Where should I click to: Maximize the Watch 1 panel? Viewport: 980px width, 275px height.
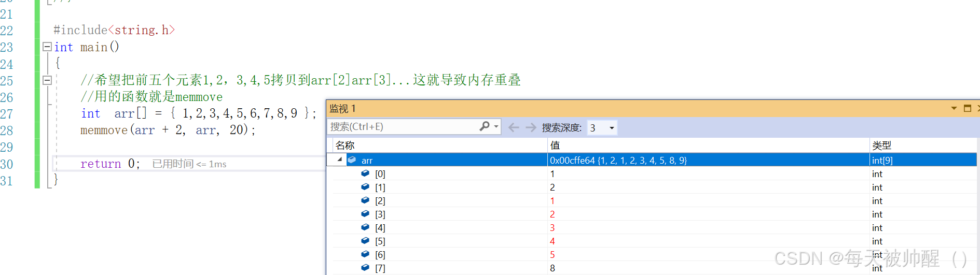pos(967,108)
